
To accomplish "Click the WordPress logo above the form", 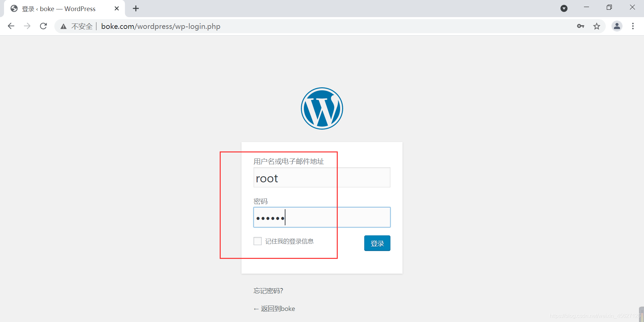I will [x=322, y=108].
